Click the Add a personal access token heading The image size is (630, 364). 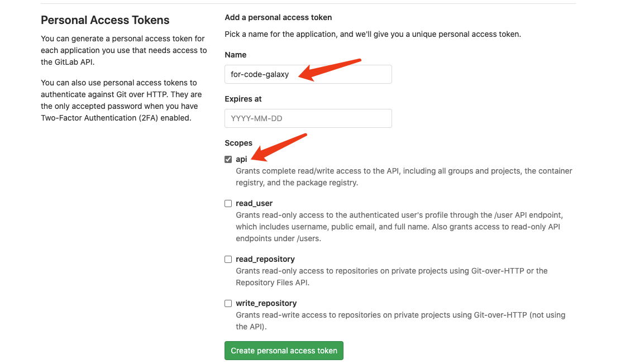[x=278, y=17]
